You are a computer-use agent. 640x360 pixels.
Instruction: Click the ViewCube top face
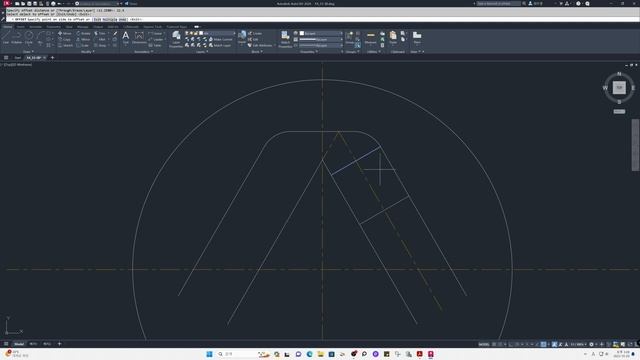click(619, 87)
